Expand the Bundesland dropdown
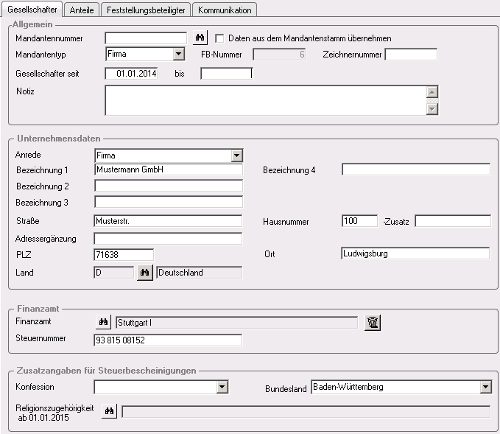Image resolution: width=500 pixels, height=434 pixels. coord(486,387)
